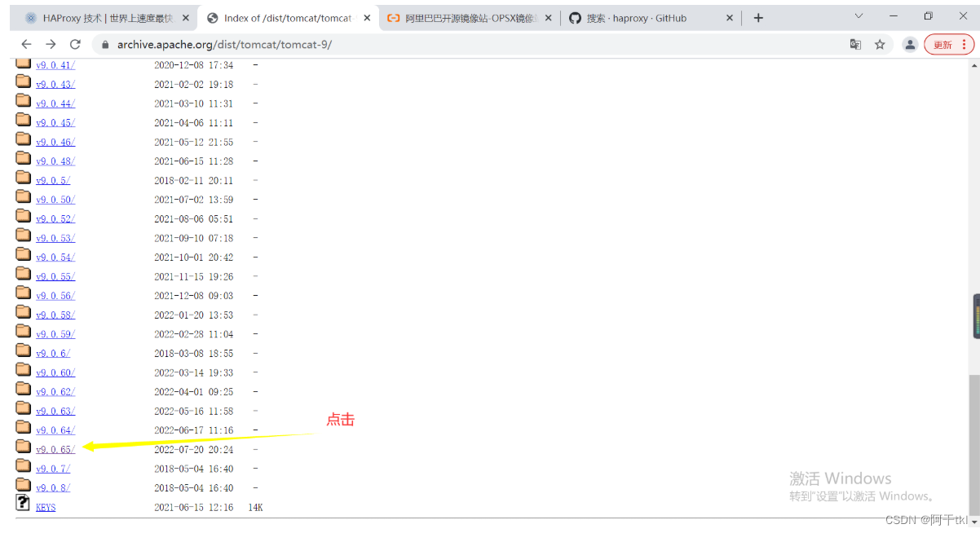Open the Chrome profile avatar menu
The width and height of the screenshot is (980, 533).
pos(910,45)
